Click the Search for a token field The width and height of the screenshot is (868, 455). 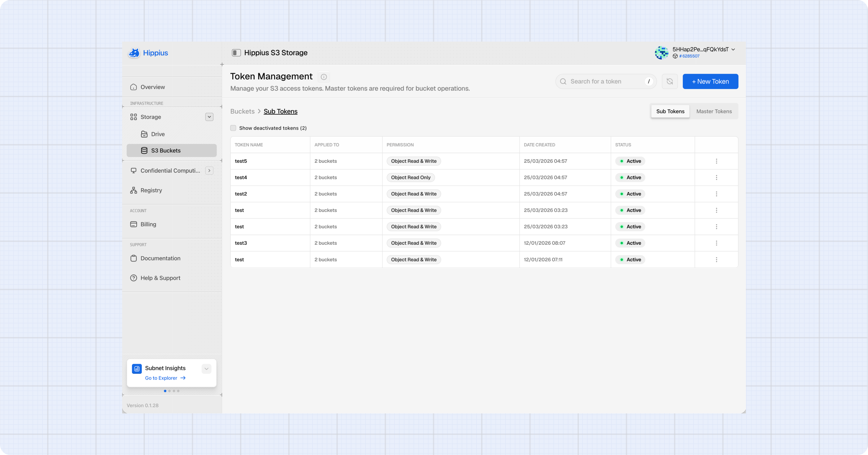[x=606, y=82]
